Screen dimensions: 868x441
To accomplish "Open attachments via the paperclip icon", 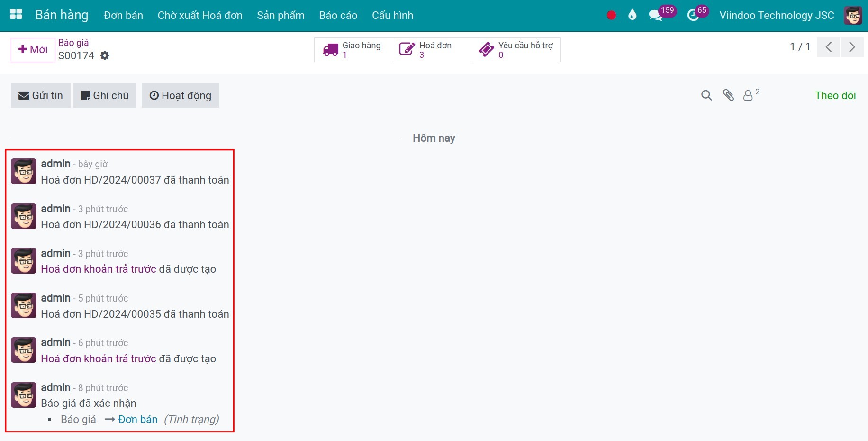I will tap(728, 95).
